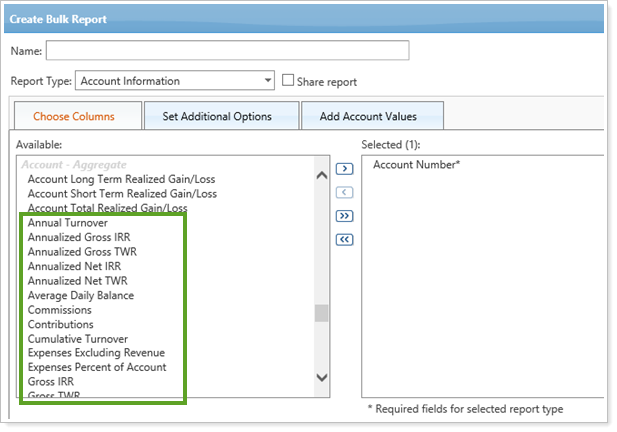Image resolution: width=617 pixels, height=432 pixels.
Task: Click the add all columns double-arrow button
Action: [343, 216]
